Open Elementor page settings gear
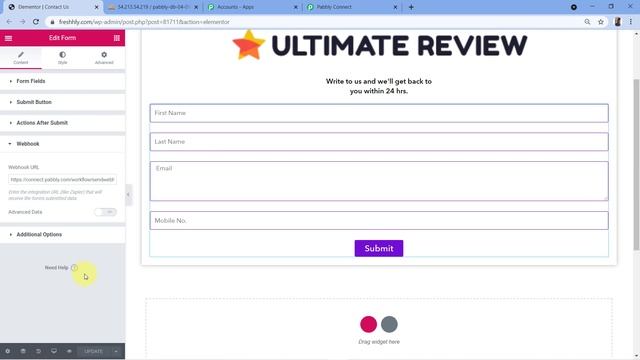Viewport: 640px width, 360px height. click(7, 351)
